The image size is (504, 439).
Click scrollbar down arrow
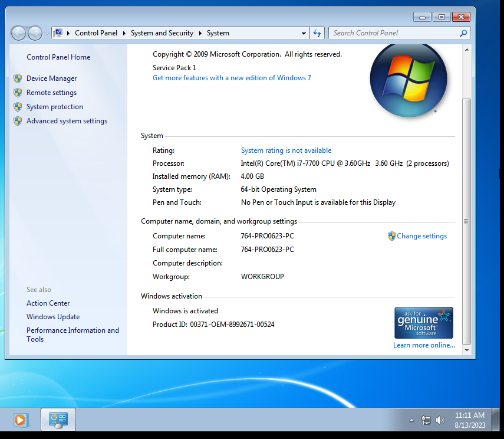[467, 350]
